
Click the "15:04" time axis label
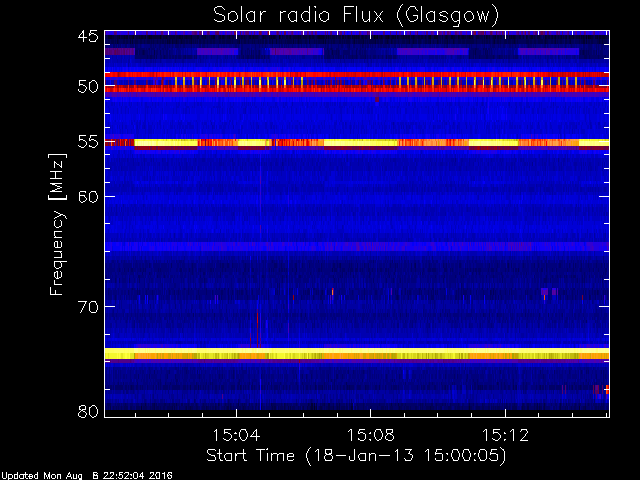(x=236, y=435)
